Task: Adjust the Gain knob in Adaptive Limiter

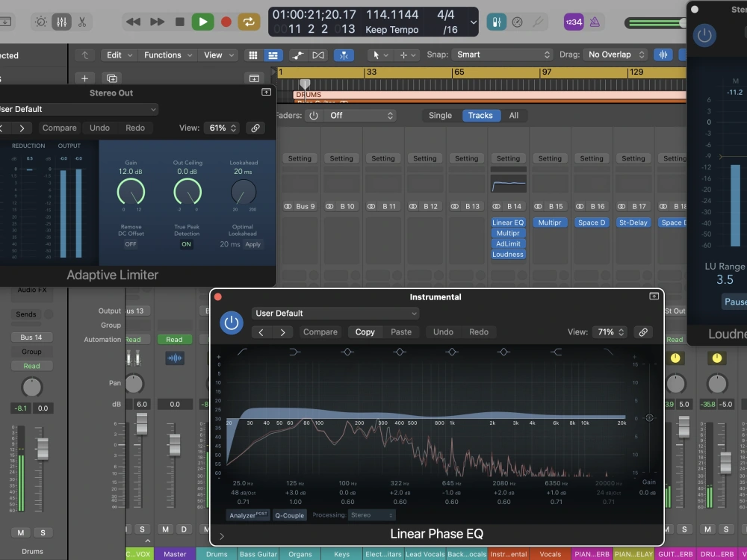Action: click(x=131, y=192)
